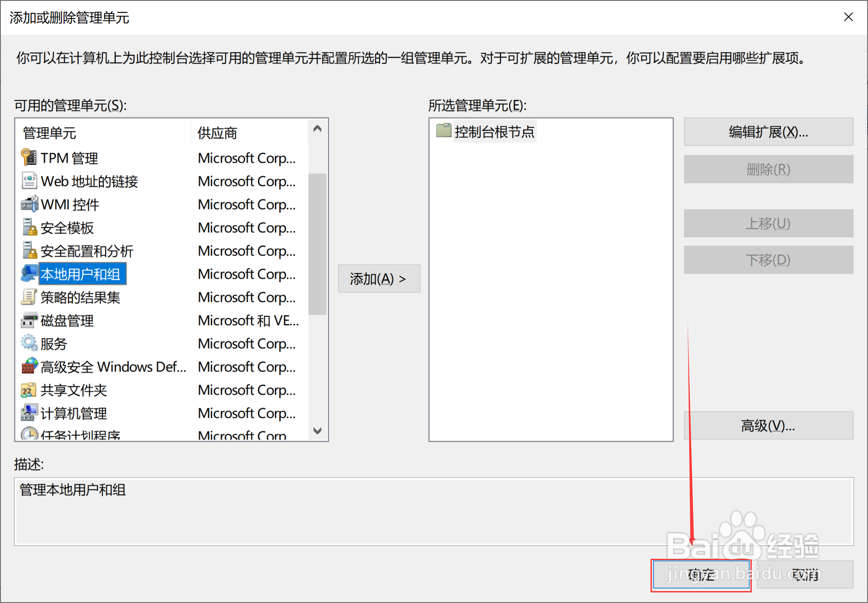This screenshot has width=868, height=603.
Task: Select the WMI 控件 snap-in icon
Action: click(29, 204)
